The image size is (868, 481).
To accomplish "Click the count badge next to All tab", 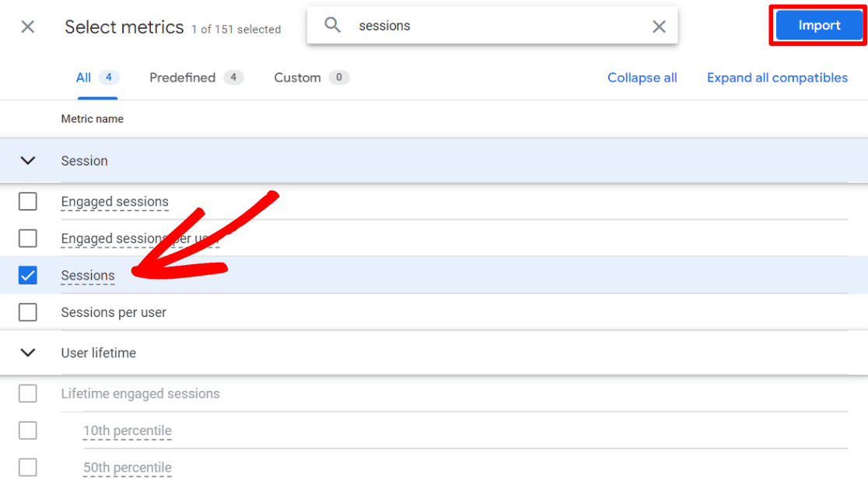I will [107, 77].
